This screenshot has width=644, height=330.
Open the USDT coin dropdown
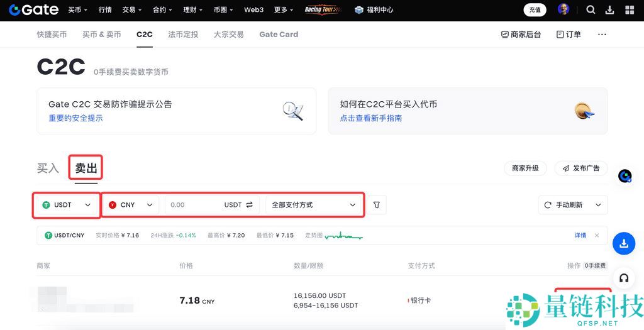tap(67, 204)
